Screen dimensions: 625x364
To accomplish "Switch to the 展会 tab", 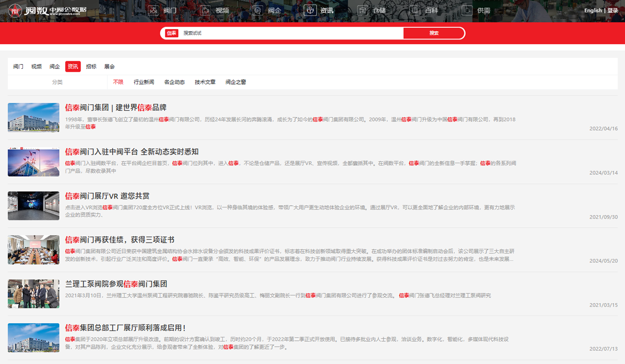I will [109, 67].
